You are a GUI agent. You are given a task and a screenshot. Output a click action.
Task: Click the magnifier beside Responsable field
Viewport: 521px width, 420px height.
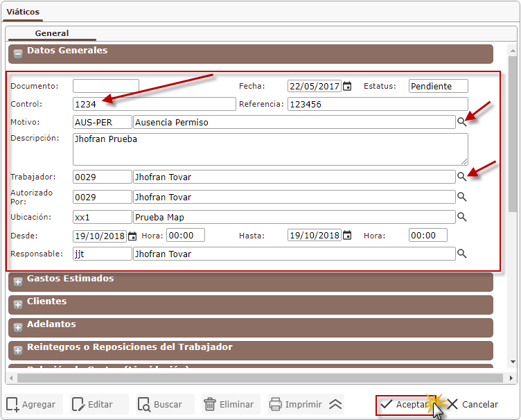[x=461, y=254]
